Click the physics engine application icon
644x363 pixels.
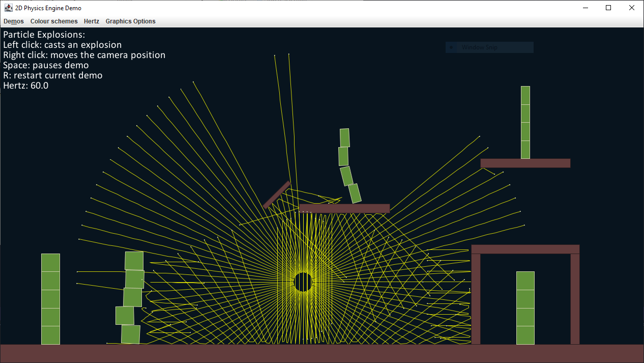8,8
